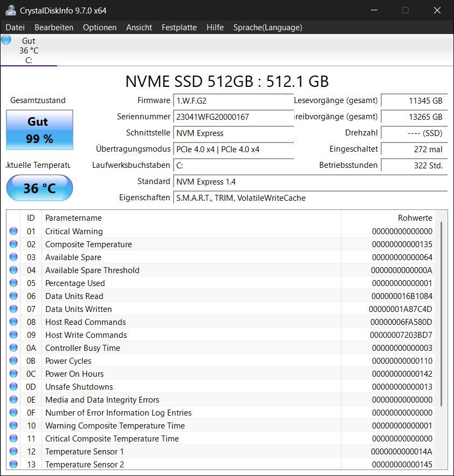
Task: Open the Festplatte menu
Action: tap(179, 28)
